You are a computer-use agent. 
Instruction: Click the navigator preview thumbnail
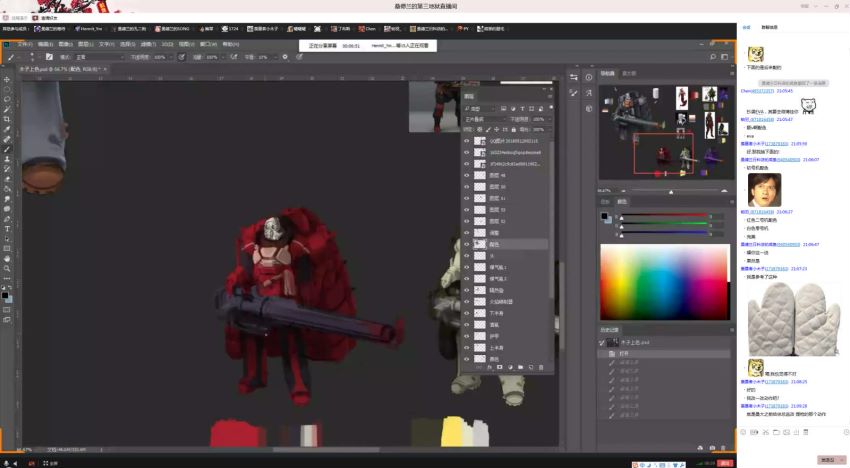pos(666,131)
